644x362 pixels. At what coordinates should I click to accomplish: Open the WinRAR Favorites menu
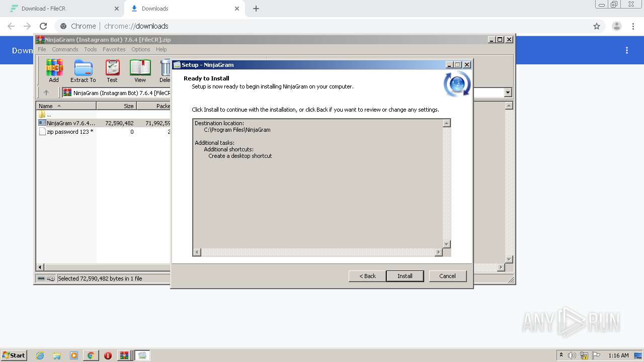(114, 49)
